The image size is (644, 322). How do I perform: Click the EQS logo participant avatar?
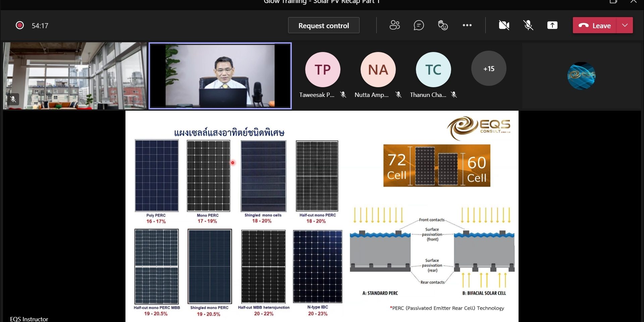click(581, 76)
